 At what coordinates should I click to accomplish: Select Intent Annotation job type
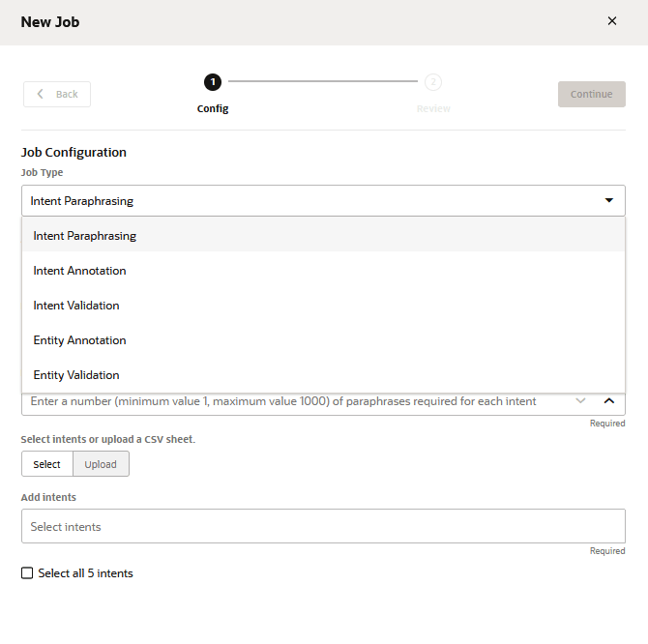pos(79,271)
